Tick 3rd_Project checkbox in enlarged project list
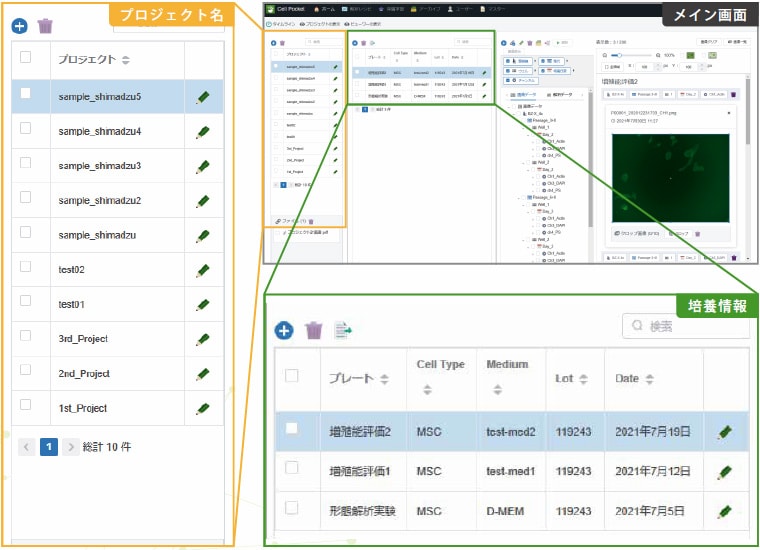Image resolution: width=760 pixels, height=550 pixels. pos(26,335)
